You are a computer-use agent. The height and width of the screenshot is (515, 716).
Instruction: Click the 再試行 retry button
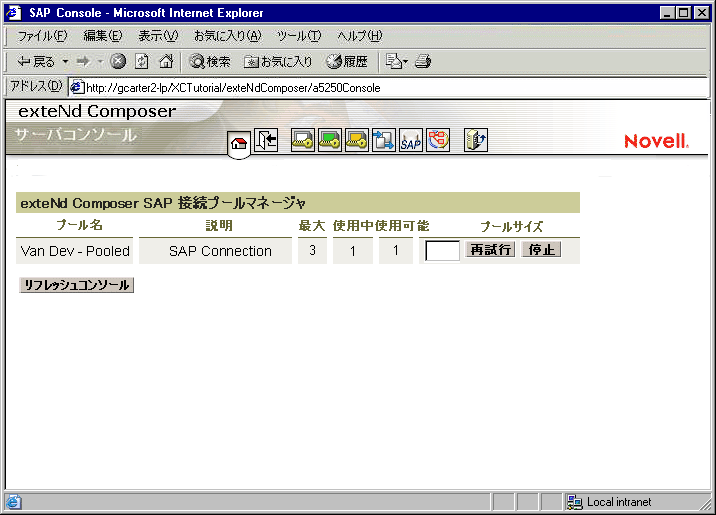[x=490, y=250]
